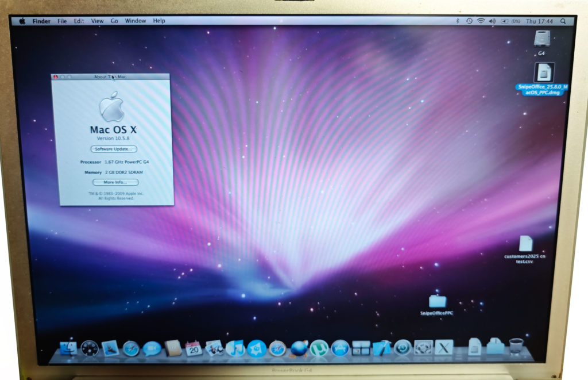588x380 pixels.
Task: Click the More Info… button
Action: pyautogui.click(x=115, y=182)
